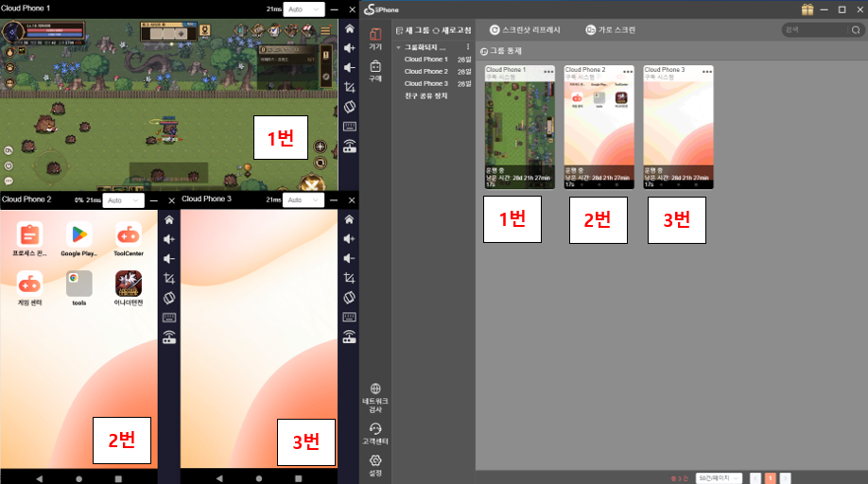
Task: Open Auto quality dropdown in Cloud Phone 2
Action: click(124, 200)
